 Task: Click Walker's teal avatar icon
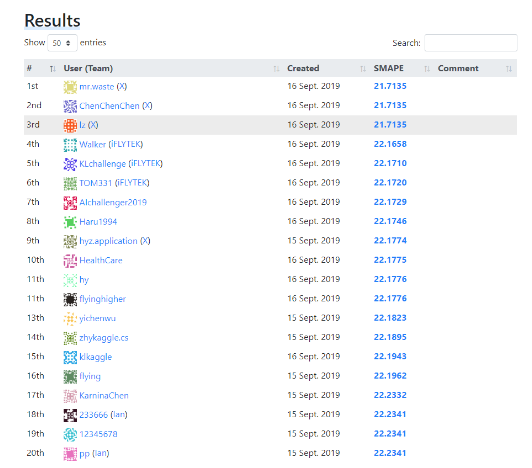tap(70, 145)
